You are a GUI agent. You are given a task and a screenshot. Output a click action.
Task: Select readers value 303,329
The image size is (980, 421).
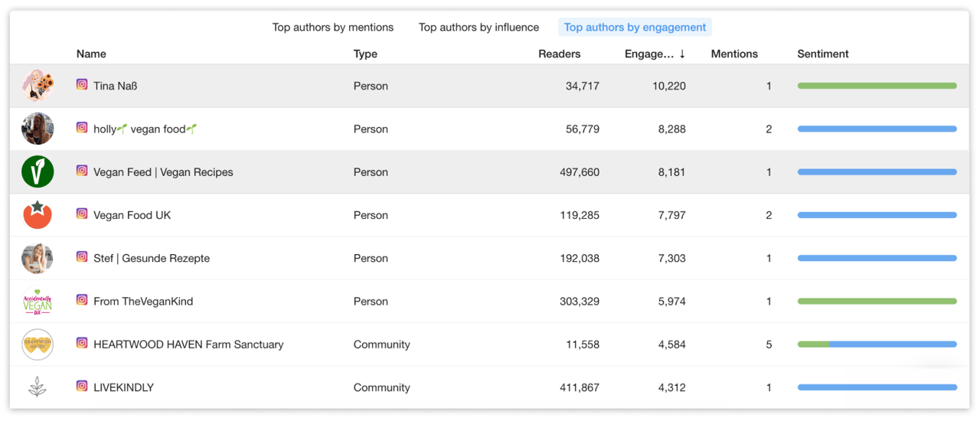tap(580, 302)
